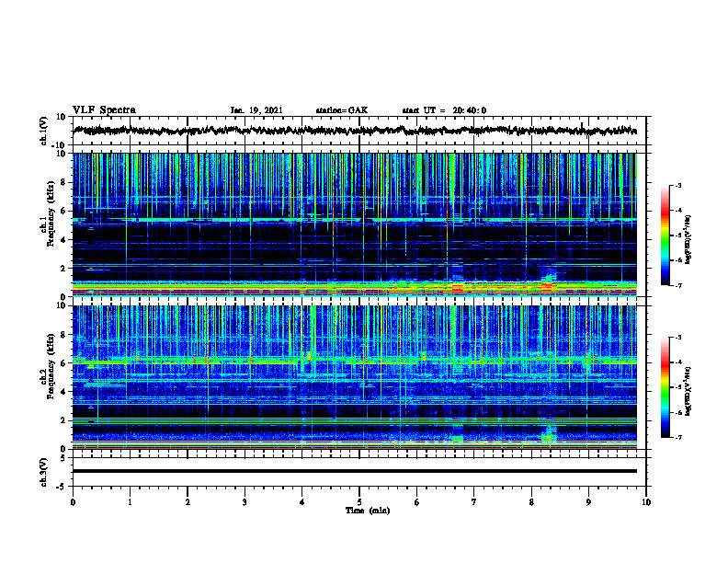Click time axis tick label "7"
728x563 pixels.
474,502
